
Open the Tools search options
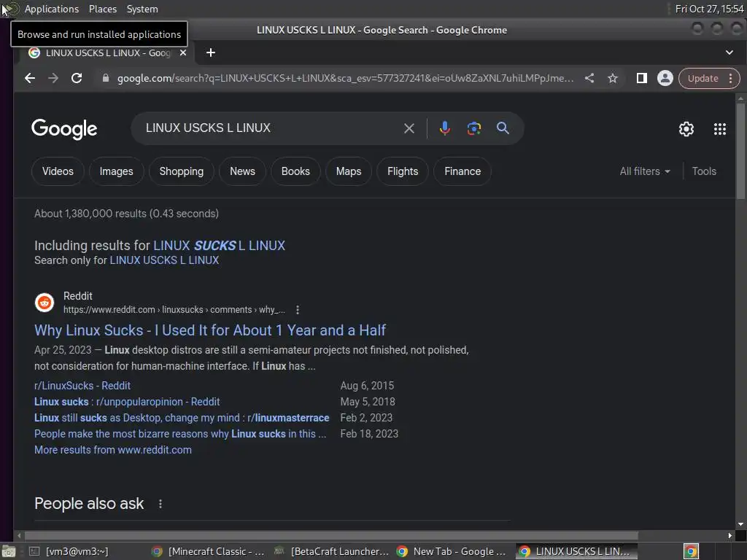pyautogui.click(x=704, y=171)
